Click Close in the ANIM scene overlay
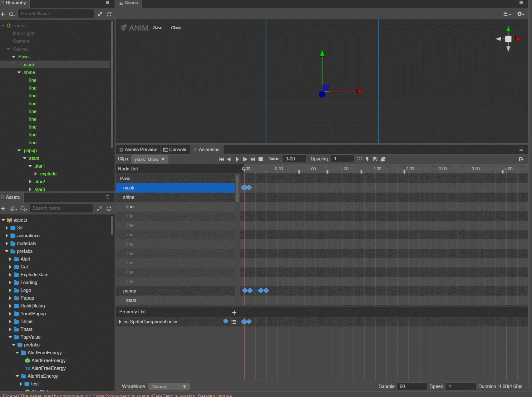This screenshot has height=397, width=532. pos(176,28)
